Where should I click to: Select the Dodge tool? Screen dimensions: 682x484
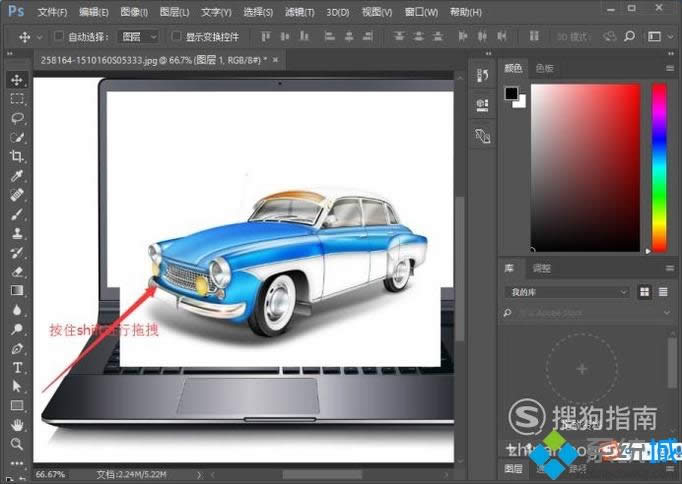pos(17,329)
